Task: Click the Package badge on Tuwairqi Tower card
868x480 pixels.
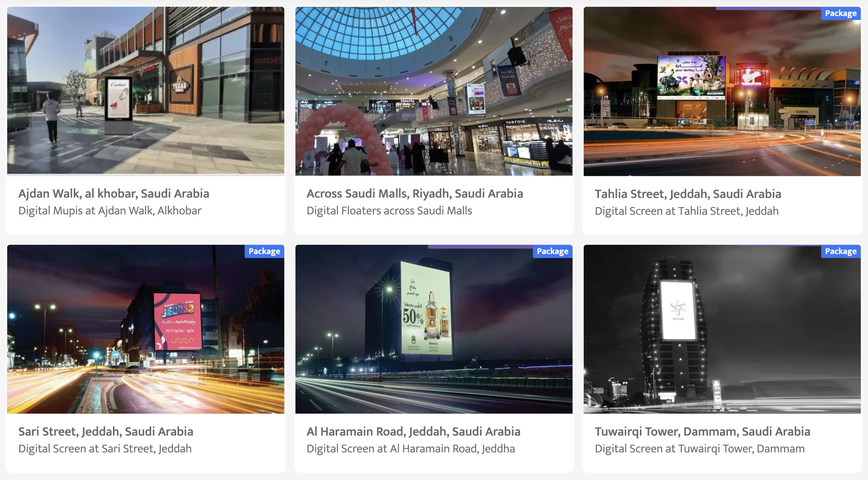Action: 841,251
